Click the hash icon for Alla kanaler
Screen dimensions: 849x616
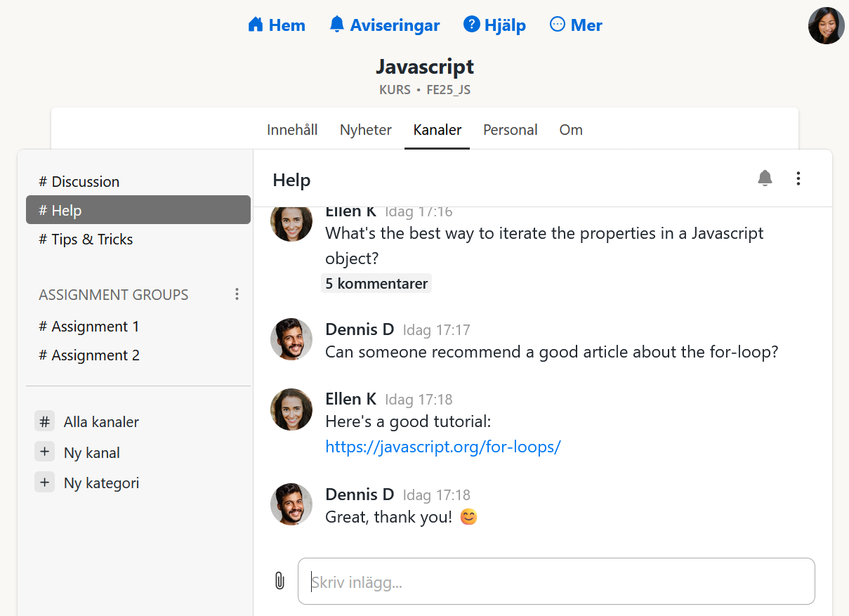(x=45, y=421)
